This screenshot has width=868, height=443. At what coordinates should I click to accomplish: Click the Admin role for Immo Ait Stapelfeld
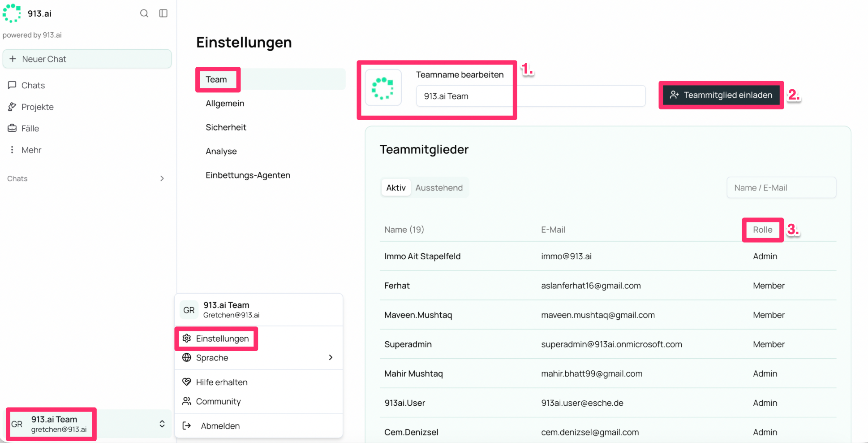pos(765,256)
